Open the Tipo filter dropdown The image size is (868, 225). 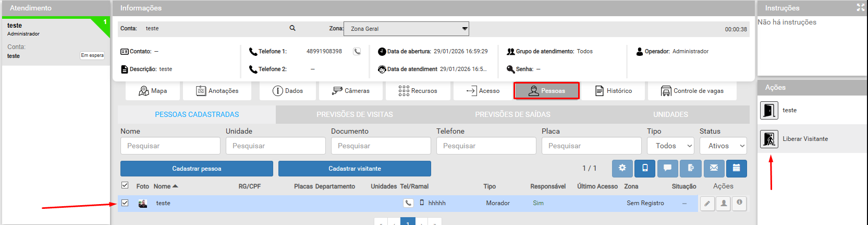tap(670, 146)
